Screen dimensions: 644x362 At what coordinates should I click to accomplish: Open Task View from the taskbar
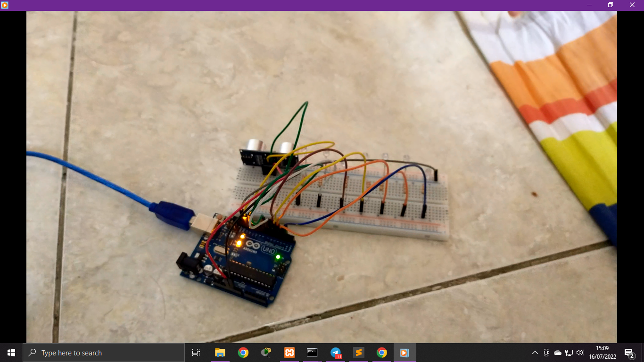[x=196, y=353]
